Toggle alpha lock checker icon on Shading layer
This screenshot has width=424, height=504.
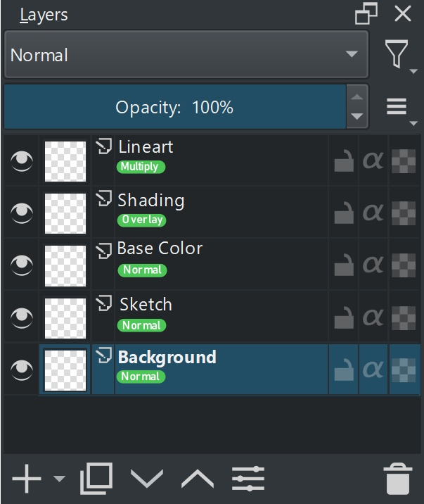click(404, 213)
